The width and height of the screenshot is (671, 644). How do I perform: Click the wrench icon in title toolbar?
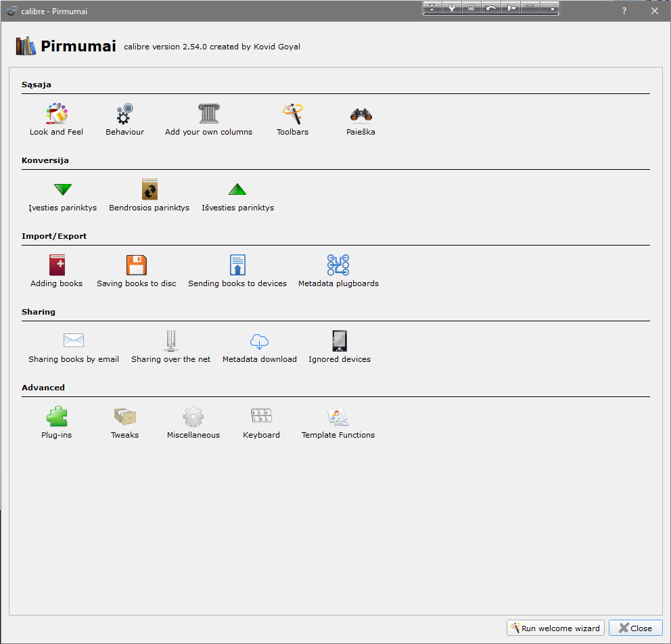coord(451,7)
